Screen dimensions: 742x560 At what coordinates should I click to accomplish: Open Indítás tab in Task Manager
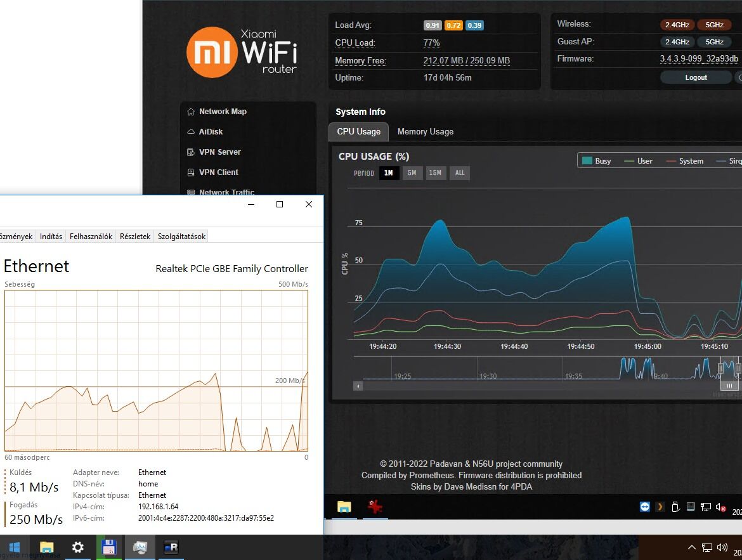tap(51, 236)
